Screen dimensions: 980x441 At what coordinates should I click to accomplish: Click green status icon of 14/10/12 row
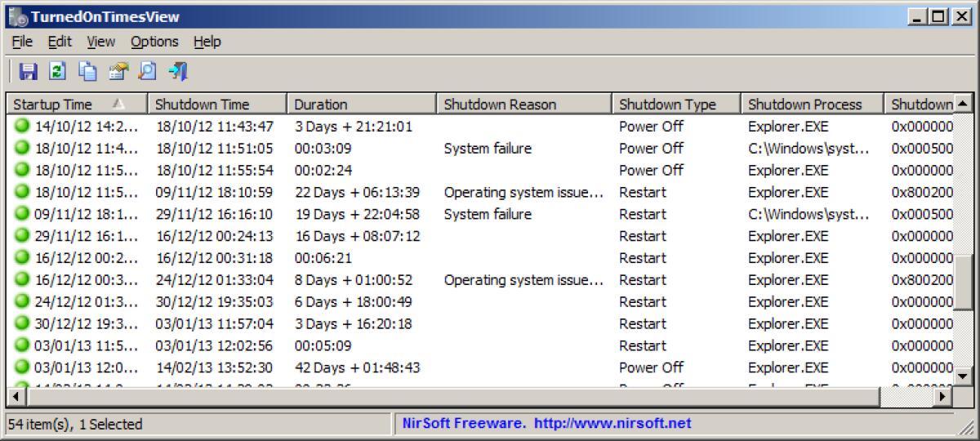(22, 126)
